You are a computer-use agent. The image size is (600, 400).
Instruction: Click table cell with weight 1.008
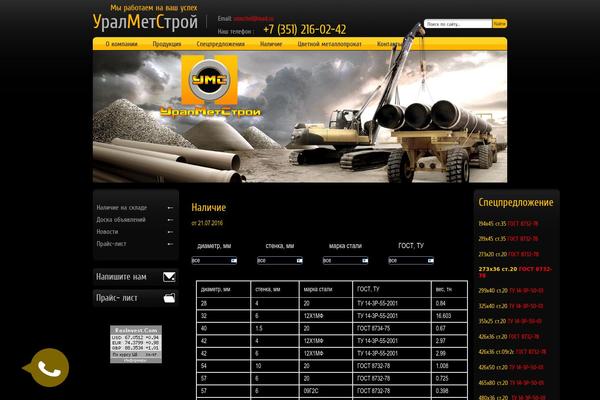[449, 366]
